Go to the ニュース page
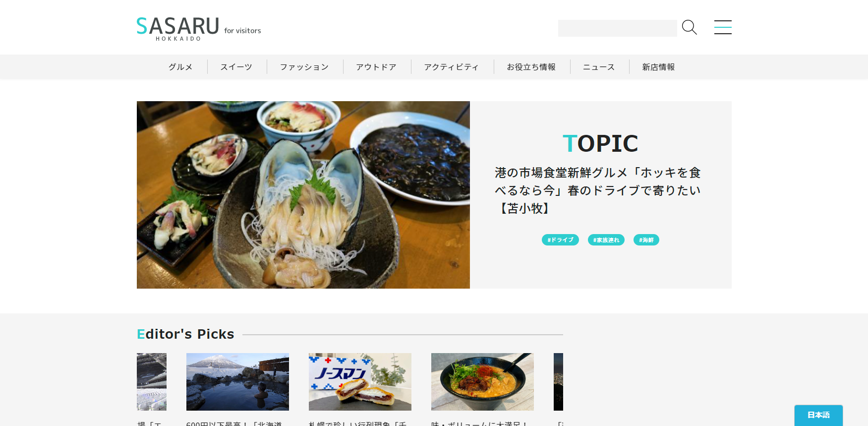The height and width of the screenshot is (426, 868). 599,67
